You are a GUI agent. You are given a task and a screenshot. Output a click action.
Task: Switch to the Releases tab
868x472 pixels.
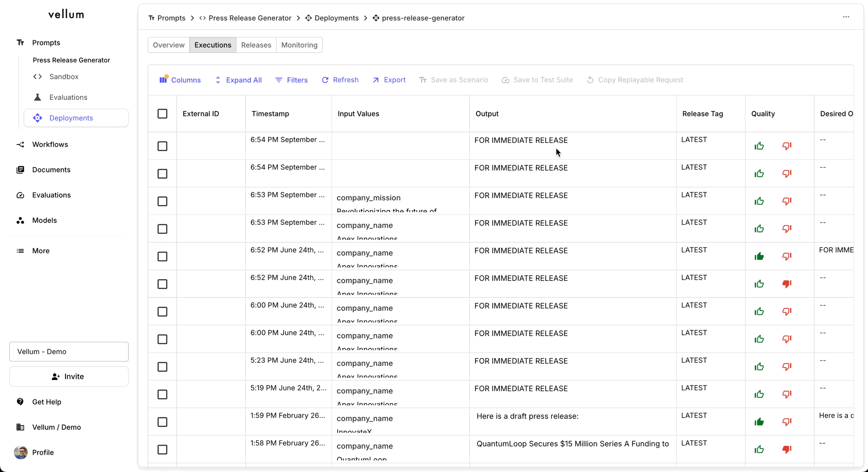256,45
